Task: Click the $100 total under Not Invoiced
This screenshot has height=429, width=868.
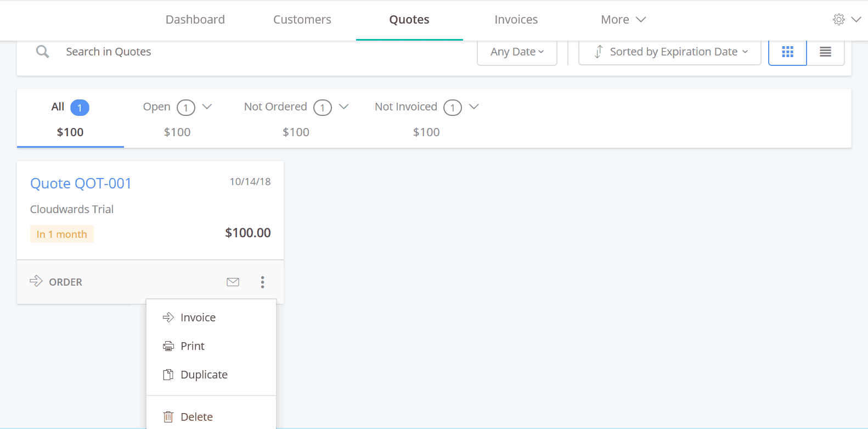Action: pyautogui.click(x=426, y=132)
